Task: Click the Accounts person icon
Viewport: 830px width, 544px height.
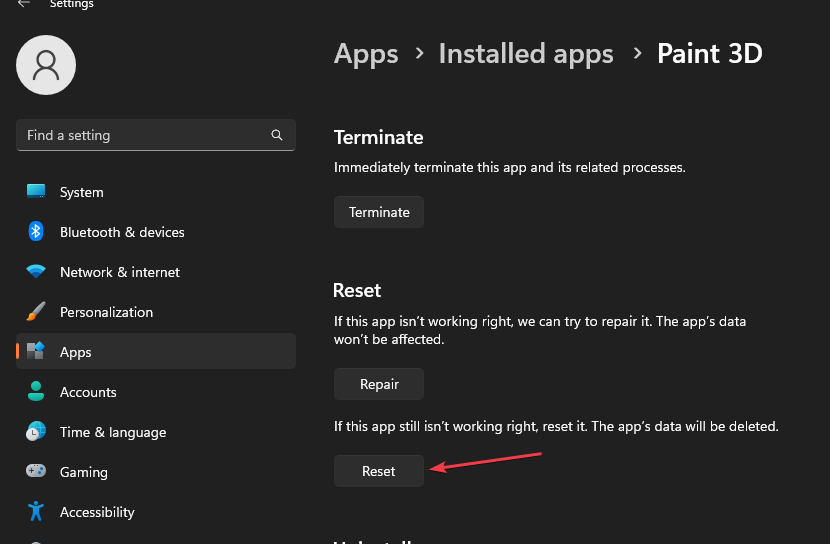Action: point(36,391)
